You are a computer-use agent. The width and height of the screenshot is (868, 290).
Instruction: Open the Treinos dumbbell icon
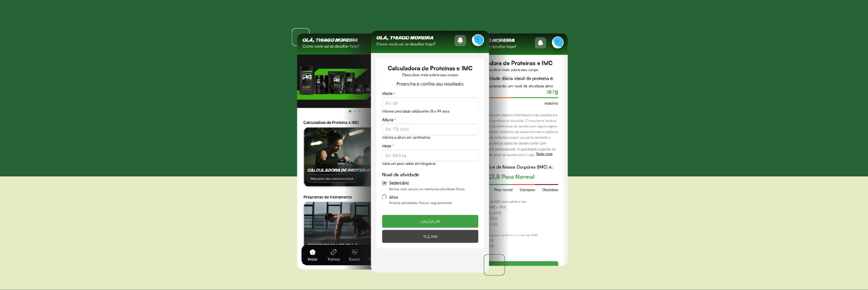(334, 252)
